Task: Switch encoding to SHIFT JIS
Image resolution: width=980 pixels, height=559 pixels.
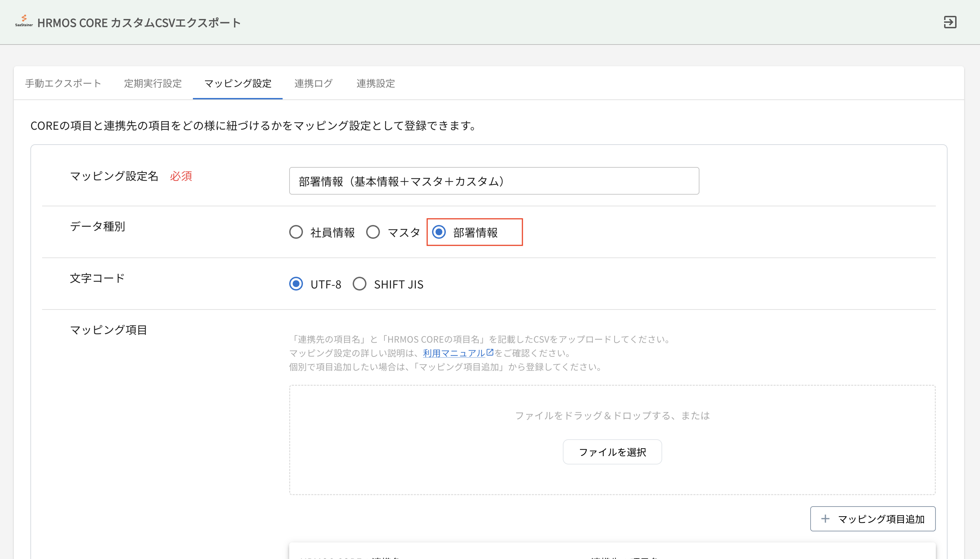Action: pos(360,284)
